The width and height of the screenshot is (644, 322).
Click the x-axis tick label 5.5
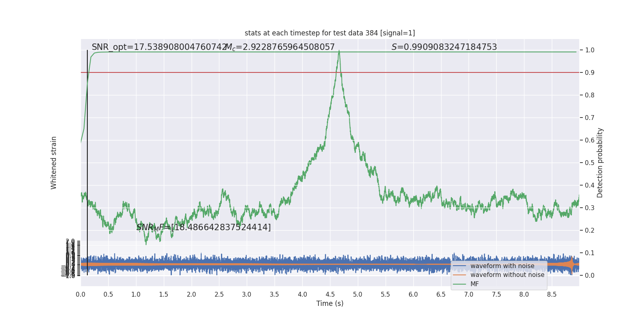pos(386,295)
